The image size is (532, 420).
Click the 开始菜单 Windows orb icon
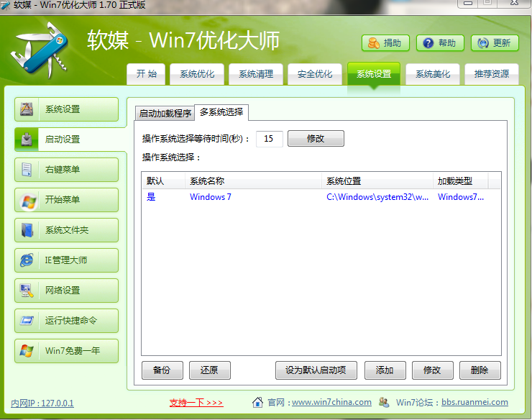(28, 201)
